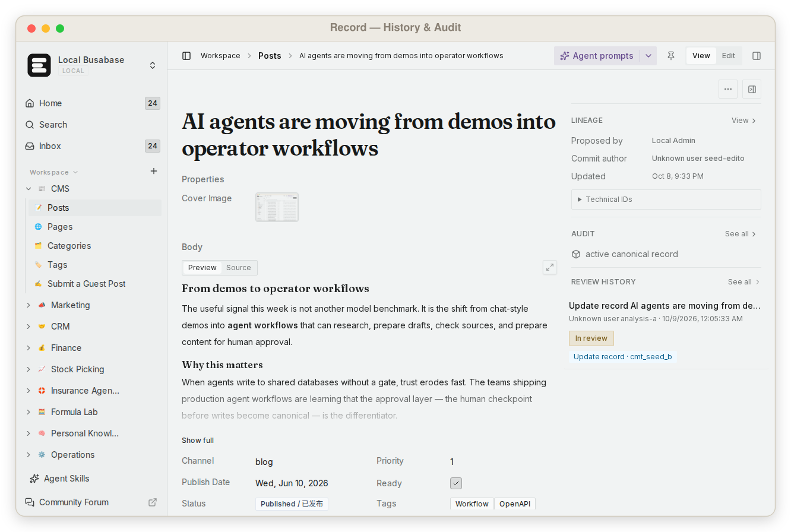Open the Agent prompts dropdown arrow

tap(648, 56)
